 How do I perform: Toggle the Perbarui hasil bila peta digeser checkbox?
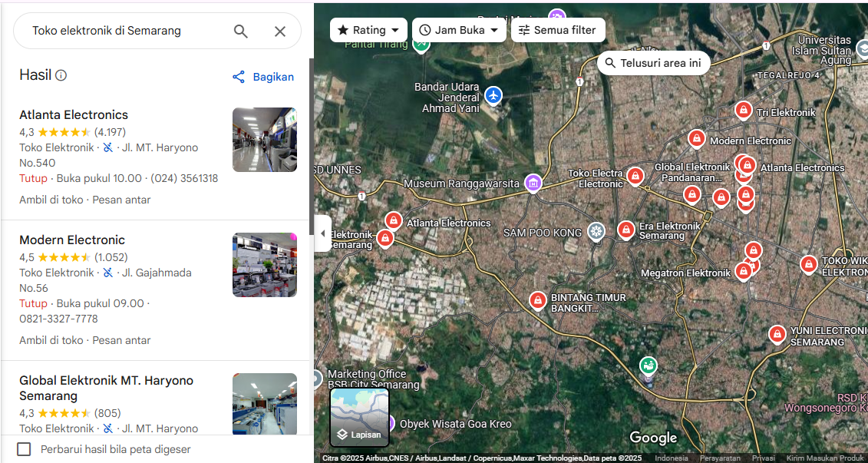pos(24,449)
